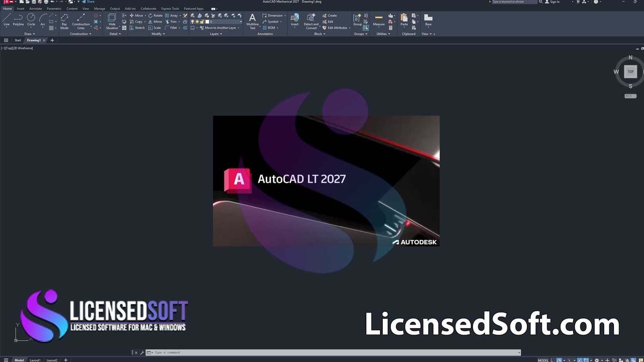Click Paste in the Clipboard panel

[x=404, y=20]
